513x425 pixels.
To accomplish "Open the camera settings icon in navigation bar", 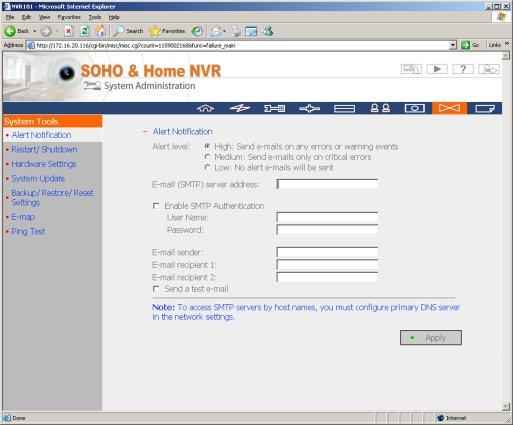I will [x=414, y=108].
